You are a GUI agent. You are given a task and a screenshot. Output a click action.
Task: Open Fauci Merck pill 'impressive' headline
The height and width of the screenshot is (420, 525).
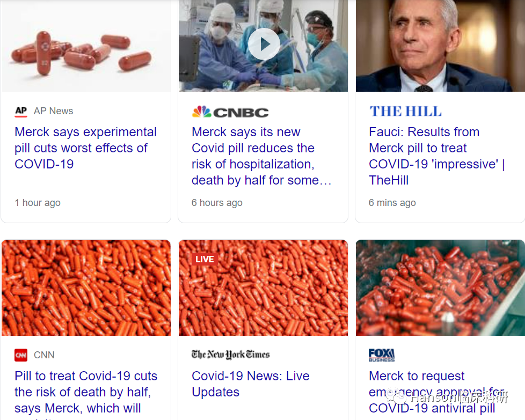click(436, 156)
